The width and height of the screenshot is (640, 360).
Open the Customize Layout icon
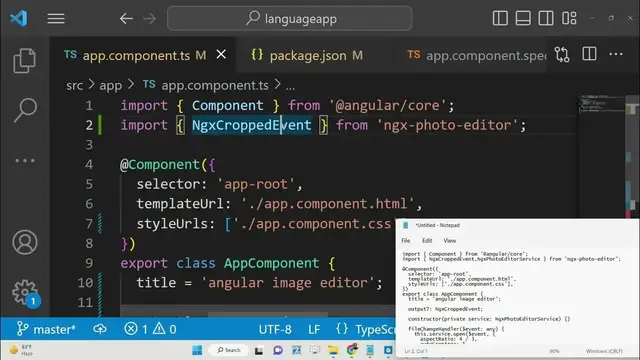pos(569,18)
